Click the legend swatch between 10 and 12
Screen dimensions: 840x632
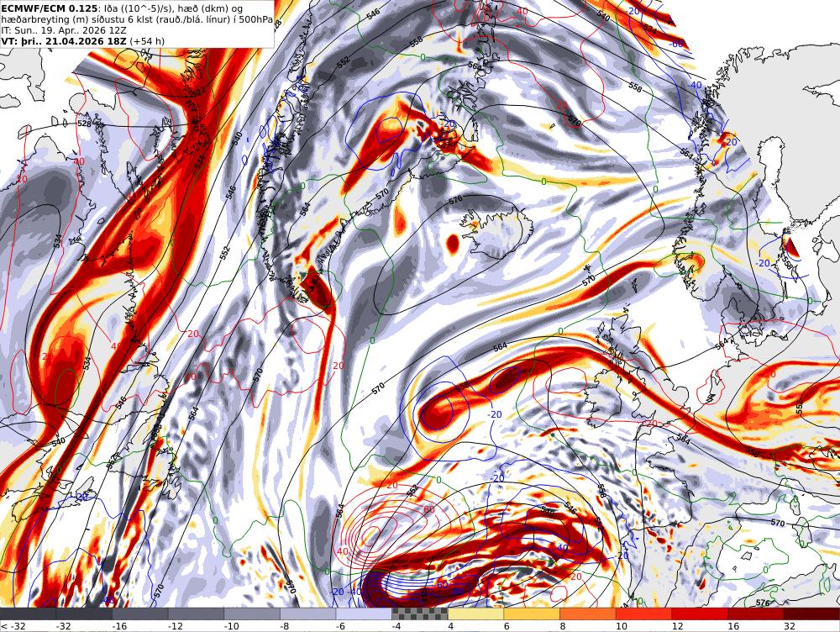pyautogui.click(x=644, y=614)
